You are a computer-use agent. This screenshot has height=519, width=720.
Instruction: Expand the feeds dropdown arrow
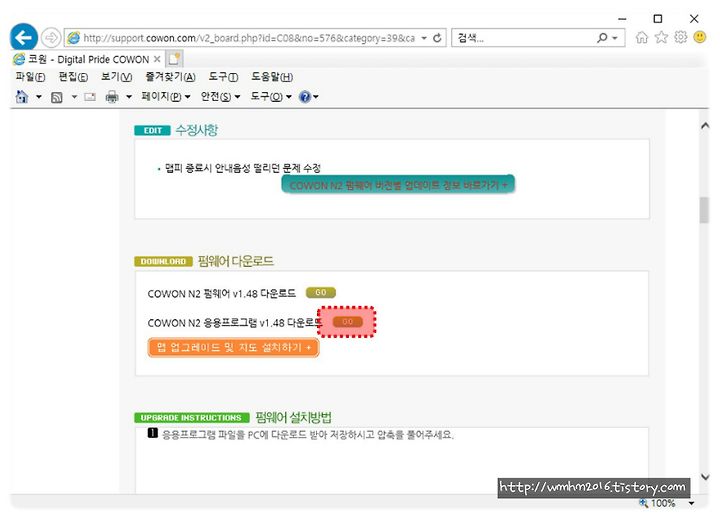pos(74,97)
